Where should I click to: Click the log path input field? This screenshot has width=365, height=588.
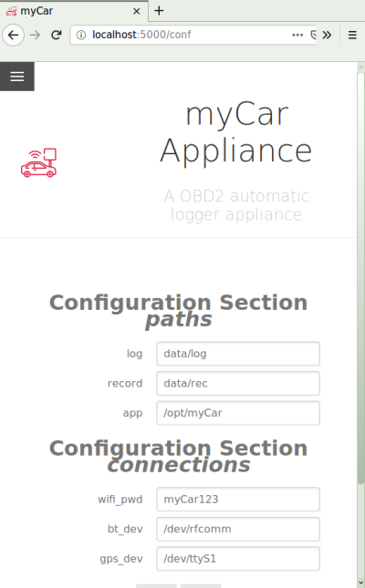238,353
